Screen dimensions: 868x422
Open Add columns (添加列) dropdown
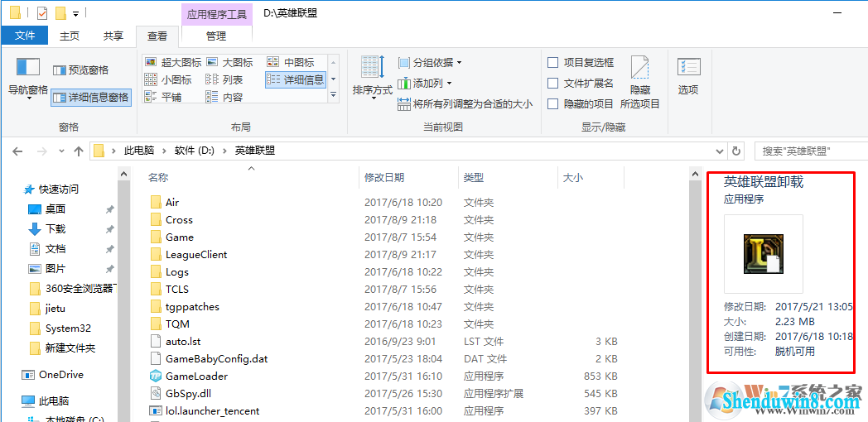pyautogui.click(x=425, y=84)
